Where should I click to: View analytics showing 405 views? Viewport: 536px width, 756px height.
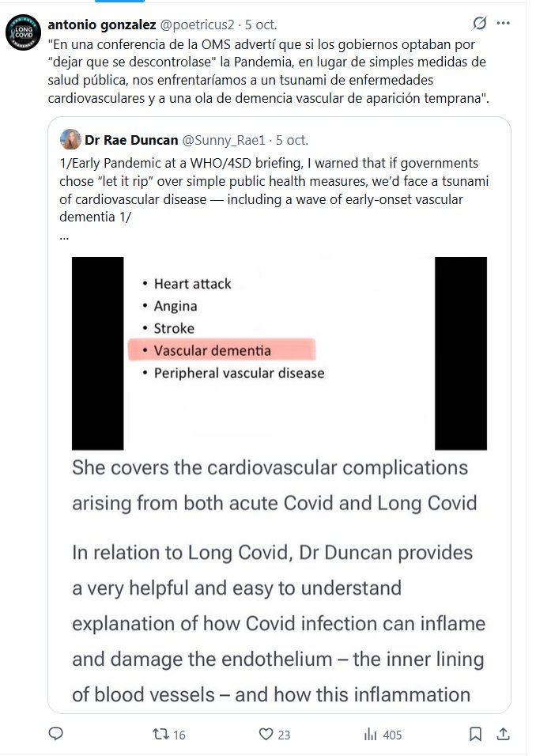[369, 734]
